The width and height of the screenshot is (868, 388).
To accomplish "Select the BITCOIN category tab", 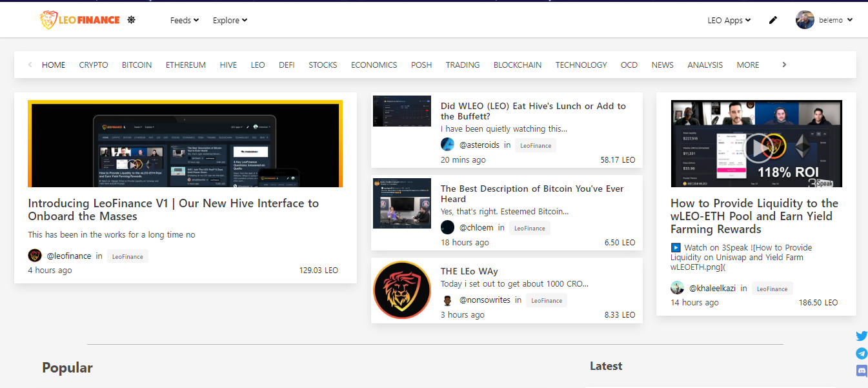I will (137, 65).
